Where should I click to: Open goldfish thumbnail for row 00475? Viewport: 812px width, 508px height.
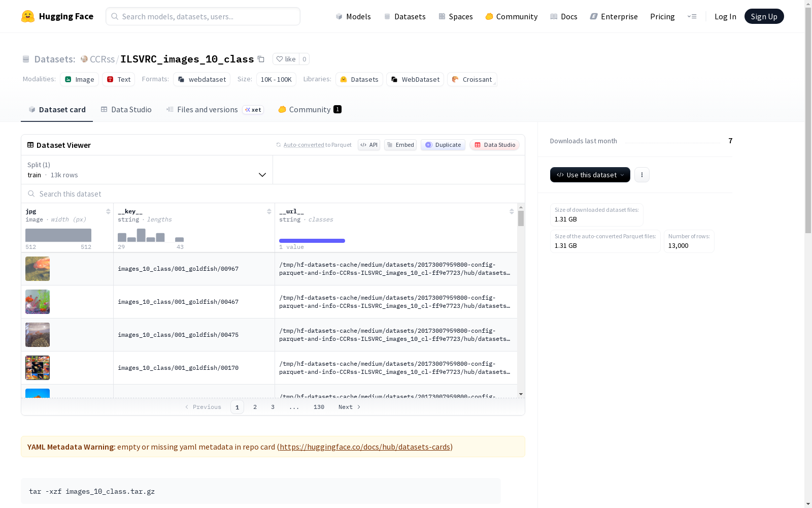click(x=38, y=335)
